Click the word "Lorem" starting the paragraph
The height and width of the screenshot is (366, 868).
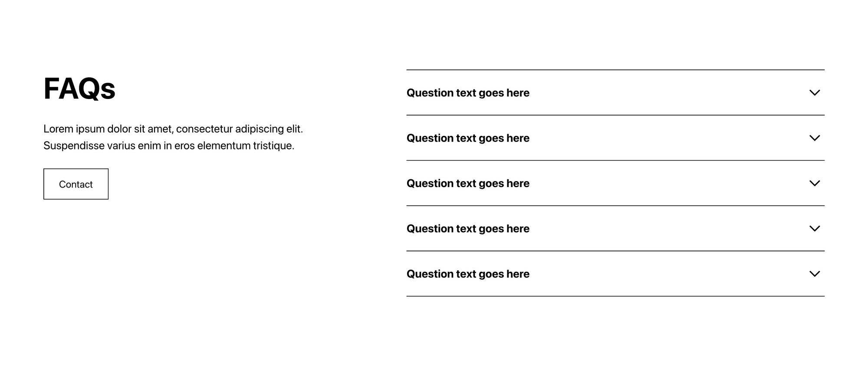[x=58, y=129]
